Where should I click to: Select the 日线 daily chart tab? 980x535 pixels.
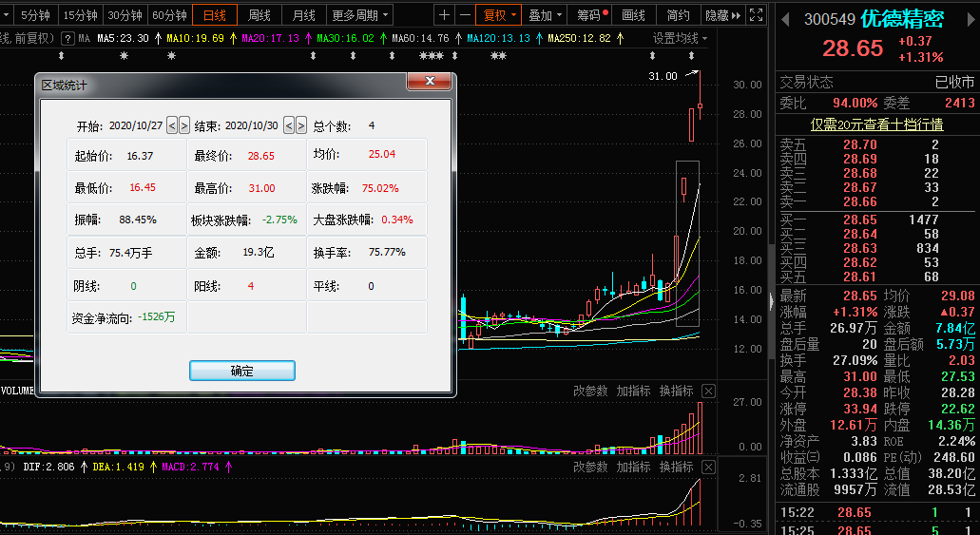215,15
